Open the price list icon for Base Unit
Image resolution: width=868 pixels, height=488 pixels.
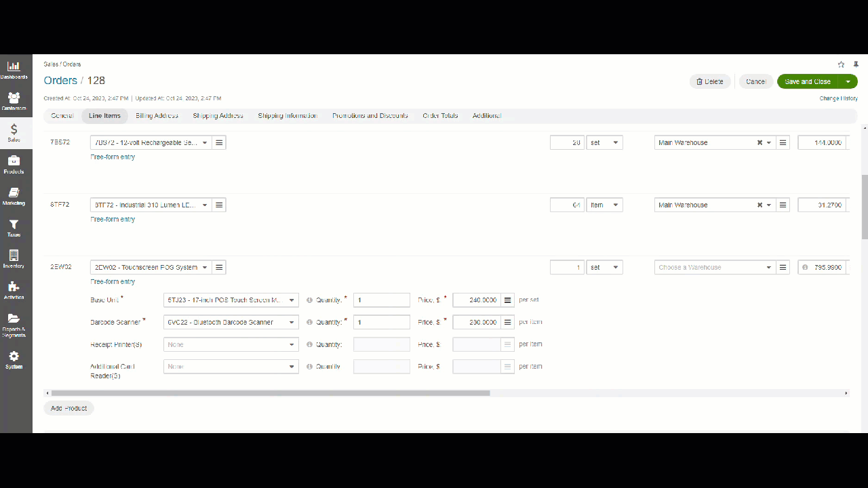[x=508, y=300]
